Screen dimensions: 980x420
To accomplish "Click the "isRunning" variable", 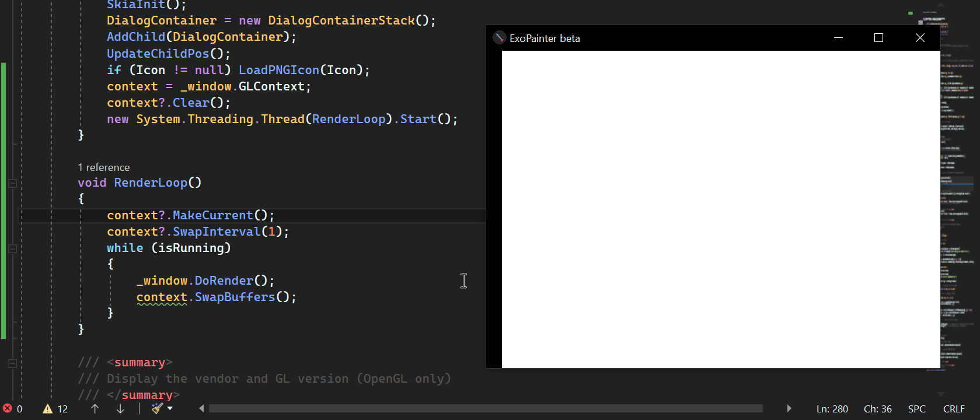I will pyautogui.click(x=191, y=248).
